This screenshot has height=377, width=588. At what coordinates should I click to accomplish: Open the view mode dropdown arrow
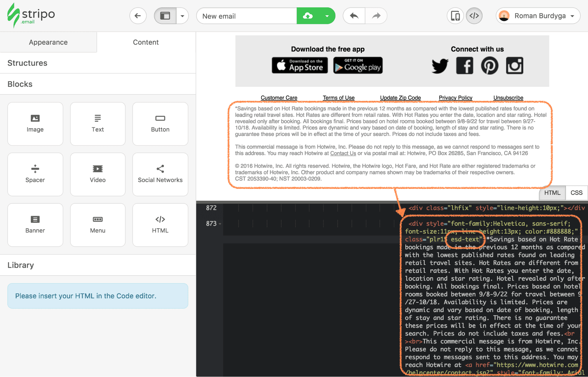[183, 16]
